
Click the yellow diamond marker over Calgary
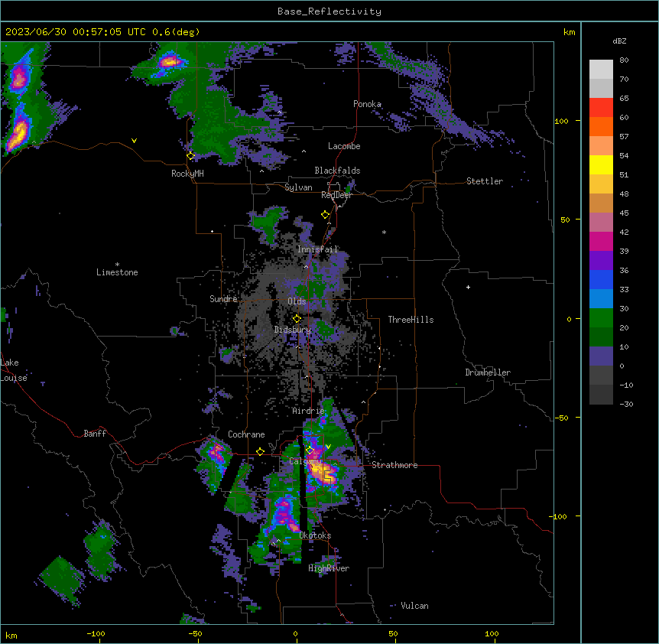(x=310, y=450)
